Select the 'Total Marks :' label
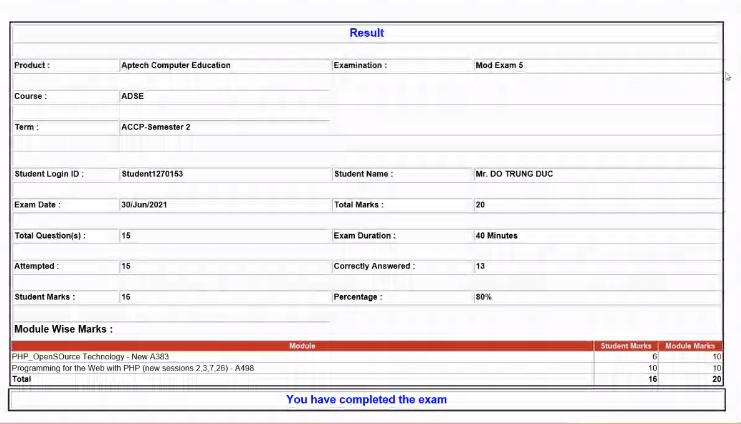This screenshot has height=424, width=741. [359, 205]
